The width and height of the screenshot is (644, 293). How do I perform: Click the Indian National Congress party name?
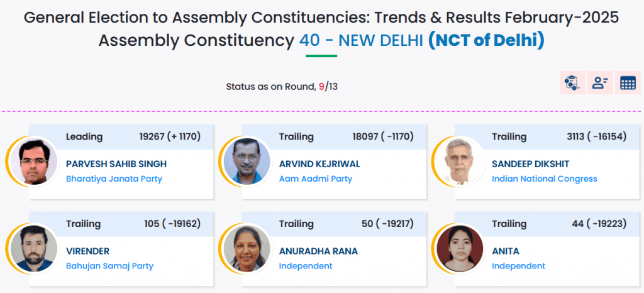click(x=544, y=179)
